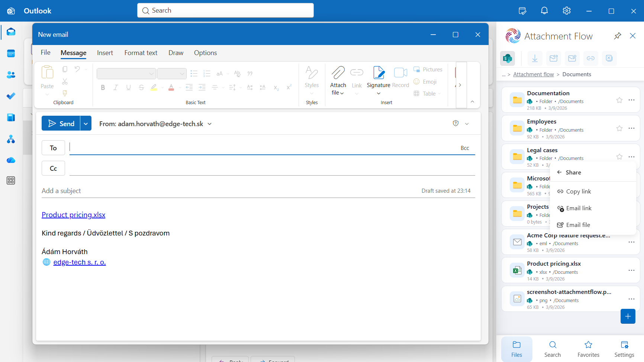Favorite the Employees folder with its star
Screen dimensions: 644x362
point(619,128)
